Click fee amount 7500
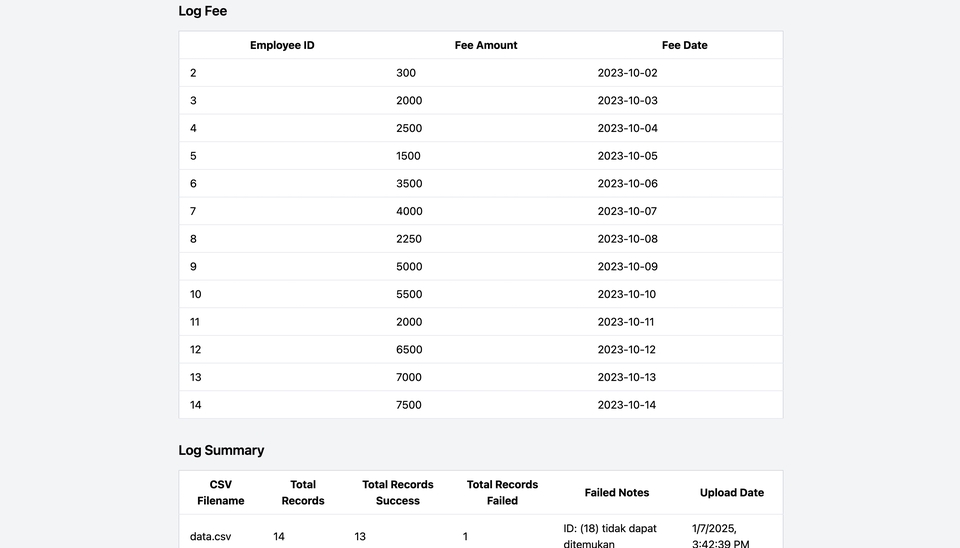Viewport: 960px width, 548px height. pyautogui.click(x=408, y=405)
